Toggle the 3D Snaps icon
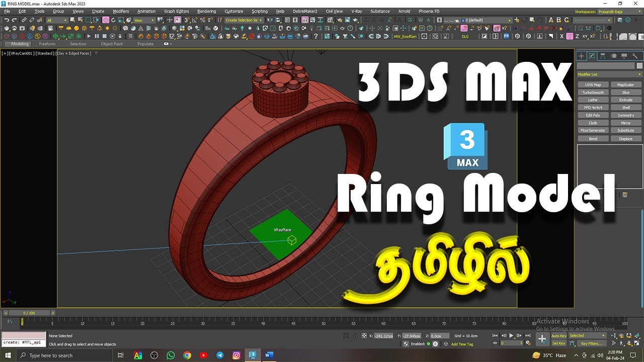Screen dimensions: 644x362 point(187,20)
